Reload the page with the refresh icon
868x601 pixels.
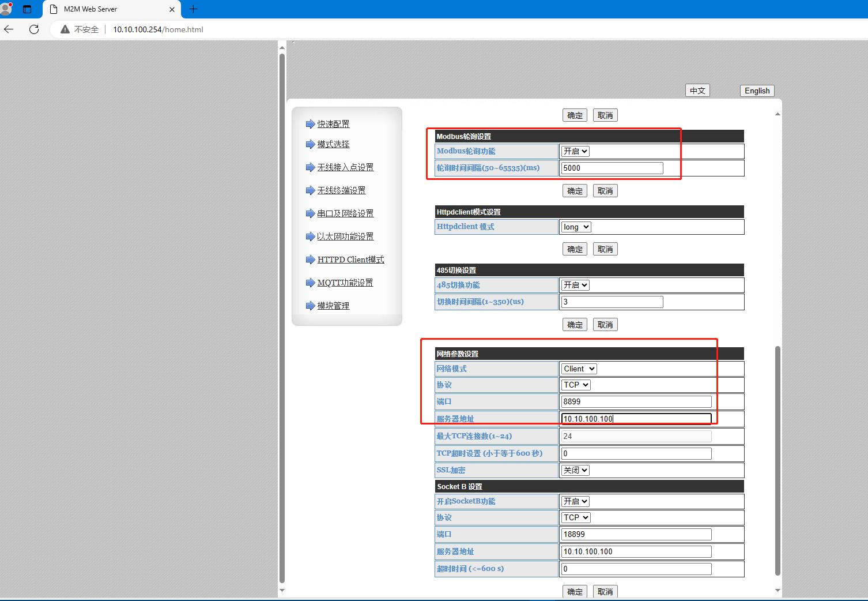34,29
